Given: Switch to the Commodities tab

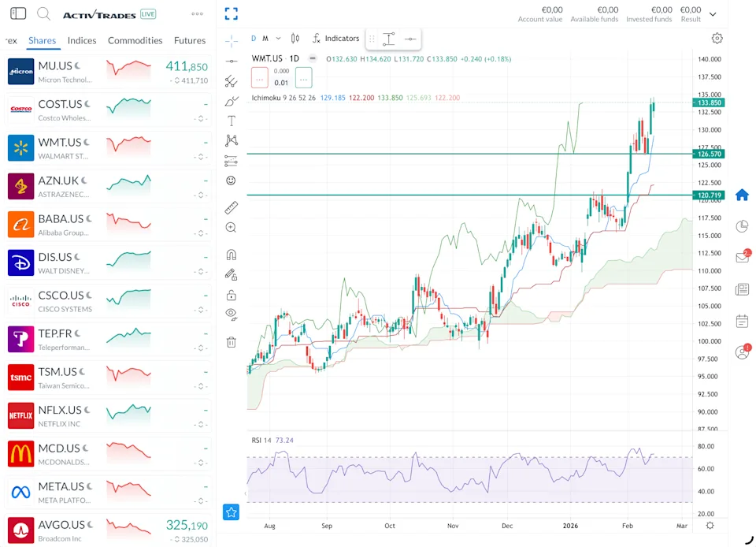Looking at the screenshot, I should pyautogui.click(x=135, y=40).
